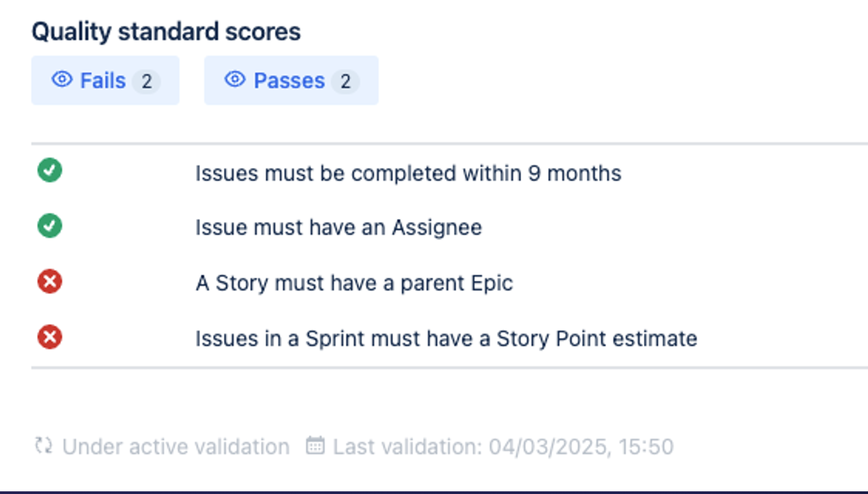
Task: Click the Passes count badge showing 2
Action: pos(345,81)
